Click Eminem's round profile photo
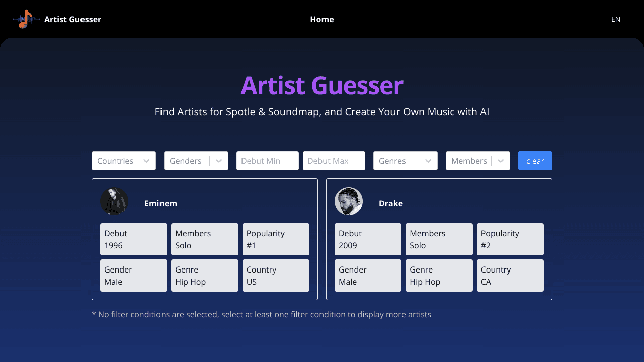The height and width of the screenshot is (362, 644). pos(114,201)
